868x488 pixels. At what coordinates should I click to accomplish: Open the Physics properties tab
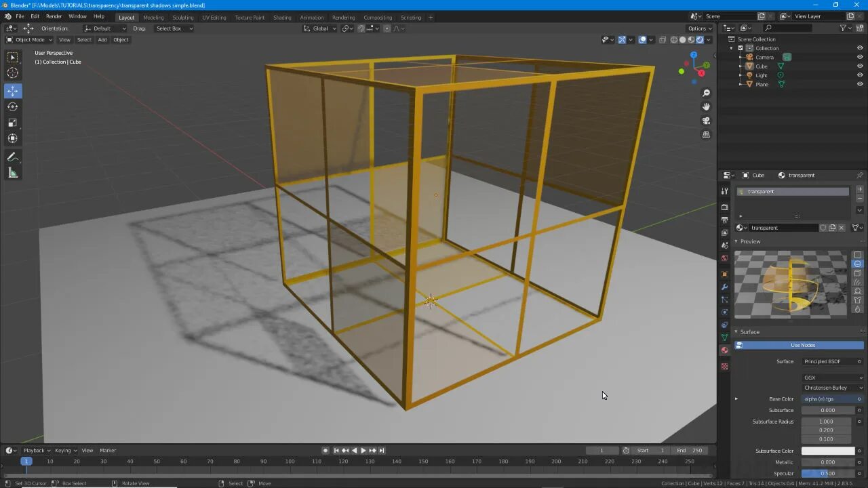click(x=724, y=312)
